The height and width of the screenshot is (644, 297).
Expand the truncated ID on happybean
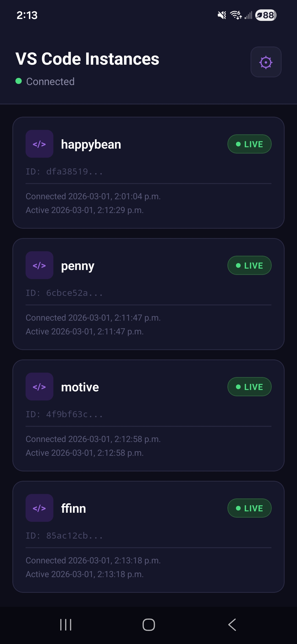(x=64, y=171)
